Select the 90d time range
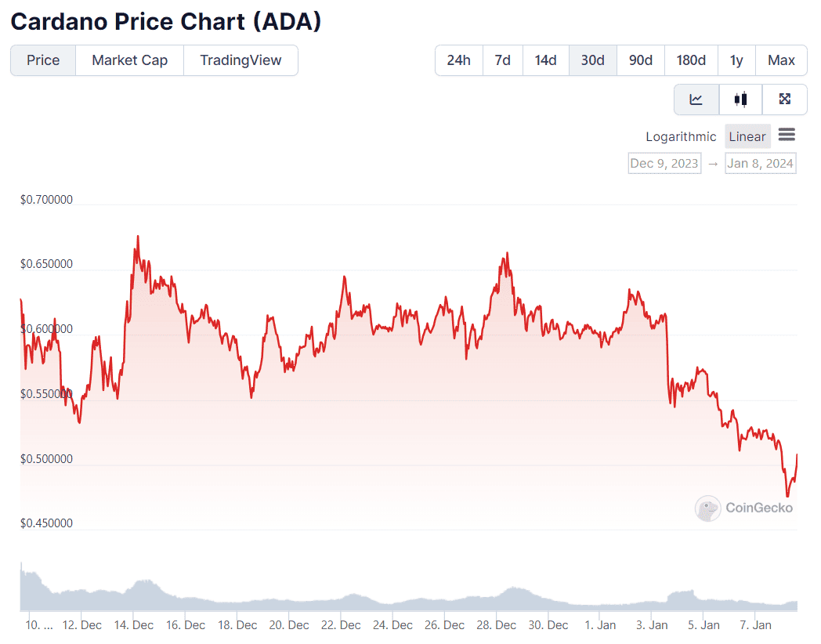 tap(640, 60)
